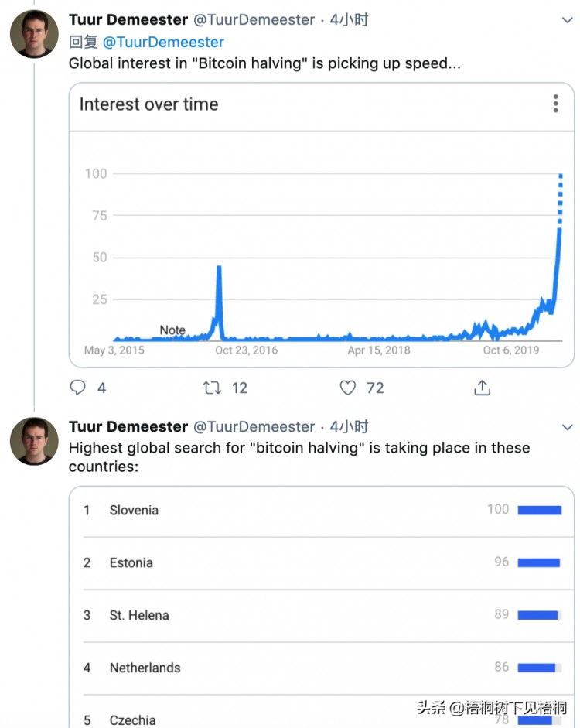Image resolution: width=580 pixels, height=728 pixels.
Task: Share the first tweet via upload icon
Action: [482, 388]
